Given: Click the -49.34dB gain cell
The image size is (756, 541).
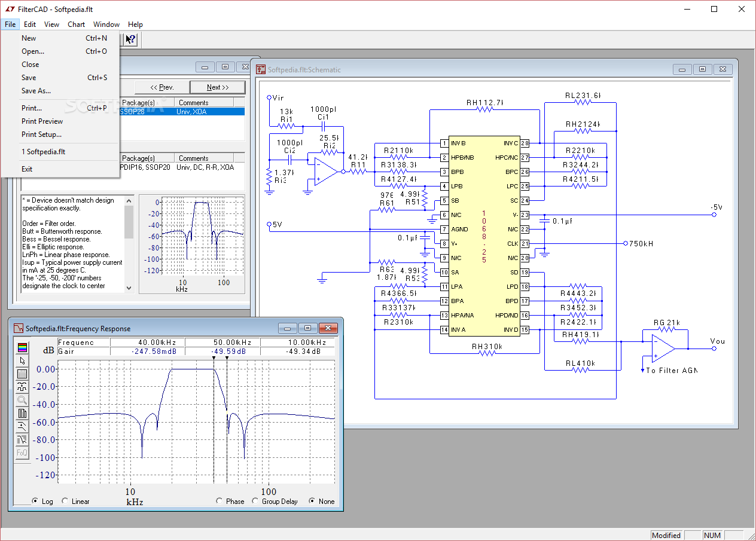Looking at the screenshot, I should pos(297,352).
